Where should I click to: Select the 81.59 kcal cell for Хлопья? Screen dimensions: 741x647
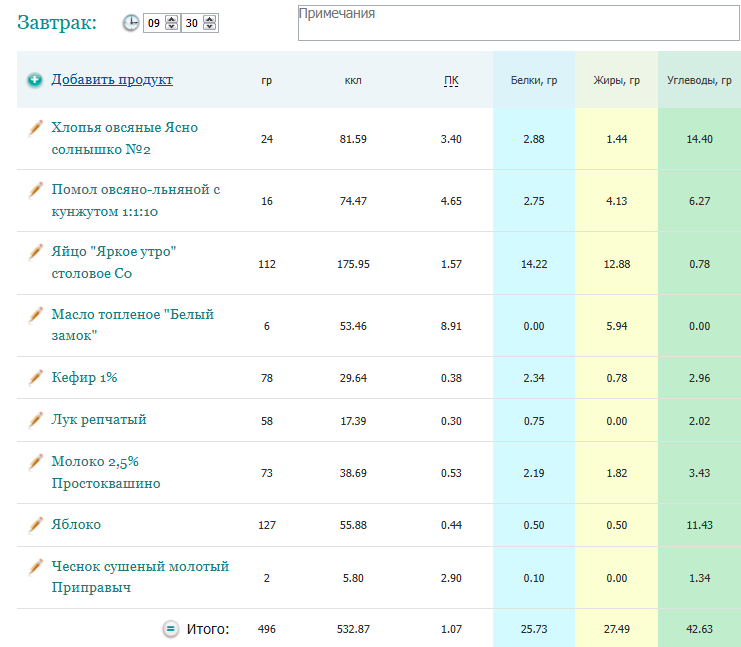click(x=353, y=139)
